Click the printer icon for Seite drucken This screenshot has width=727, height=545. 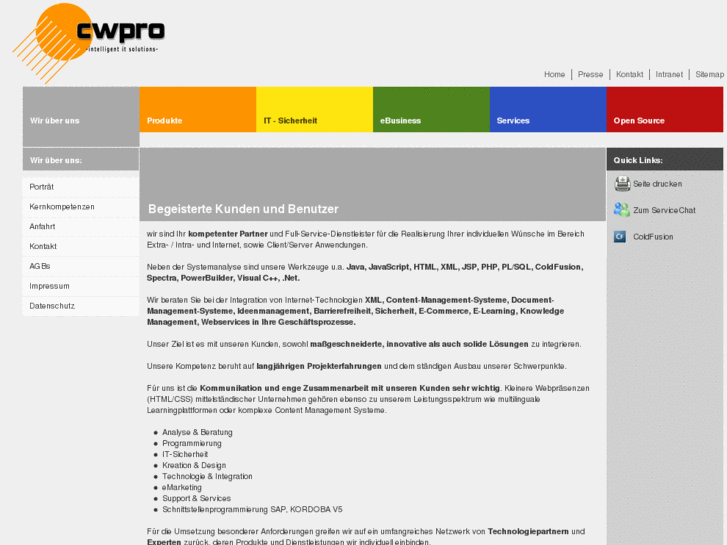[x=622, y=184]
